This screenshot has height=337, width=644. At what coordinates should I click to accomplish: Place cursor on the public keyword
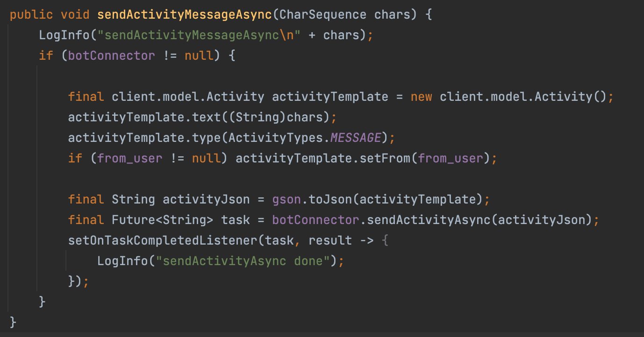point(31,14)
